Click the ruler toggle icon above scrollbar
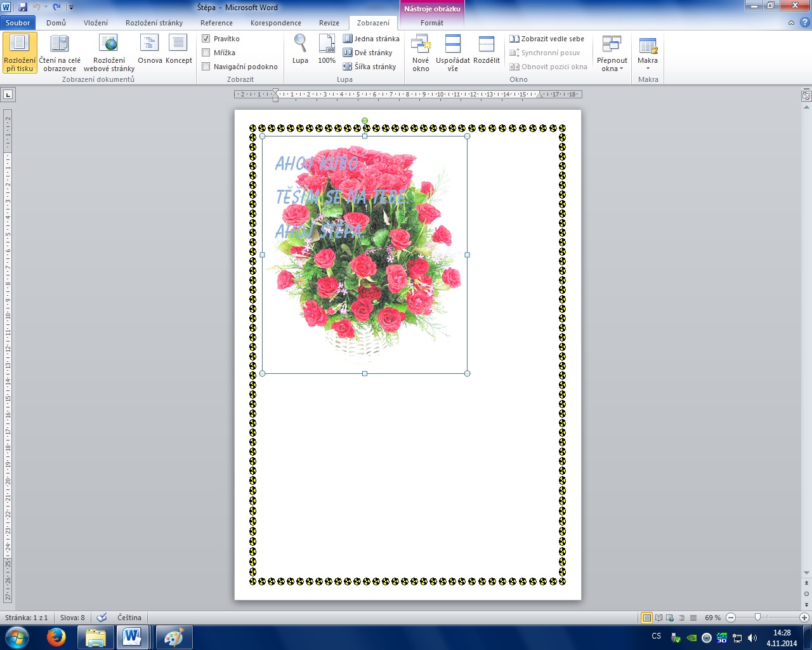Image resolution: width=812 pixels, height=650 pixels. [806, 96]
